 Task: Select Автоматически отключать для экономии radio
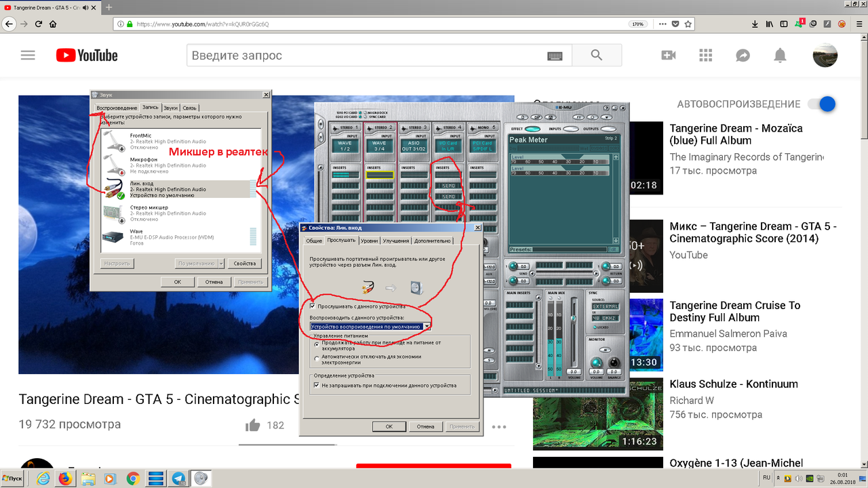(316, 357)
